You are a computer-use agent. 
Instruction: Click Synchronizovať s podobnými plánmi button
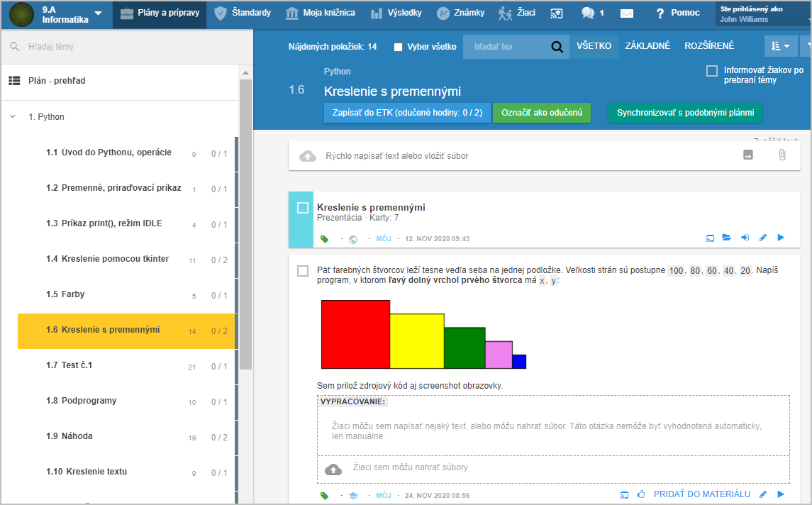pos(685,113)
